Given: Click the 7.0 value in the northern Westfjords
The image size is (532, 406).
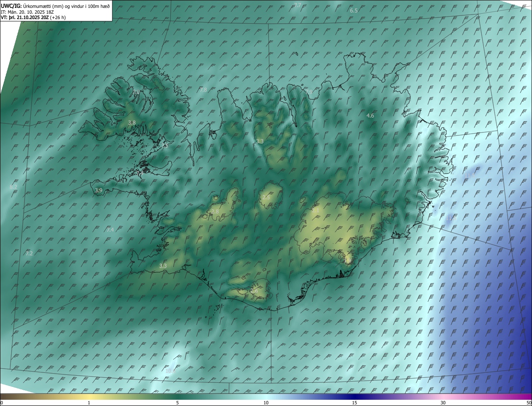Looking at the screenshot, I should click(x=136, y=92).
